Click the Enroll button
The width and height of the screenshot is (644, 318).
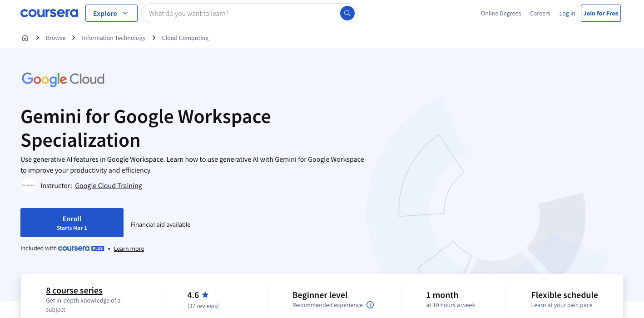pos(72,222)
